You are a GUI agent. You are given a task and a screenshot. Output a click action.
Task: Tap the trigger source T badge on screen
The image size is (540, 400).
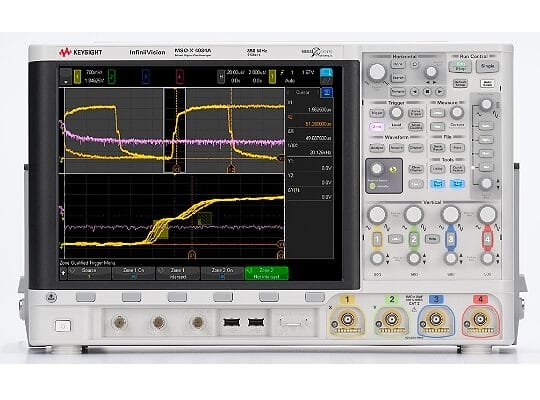[x=272, y=76]
